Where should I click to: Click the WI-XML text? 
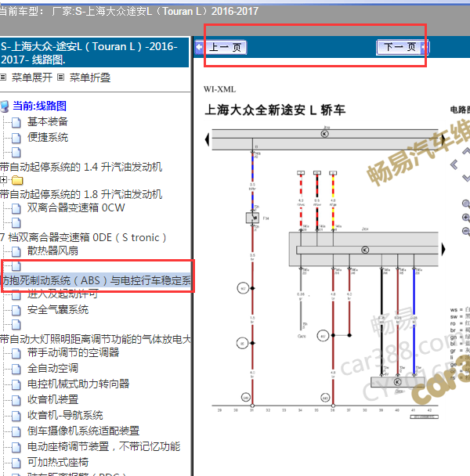(219, 89)
